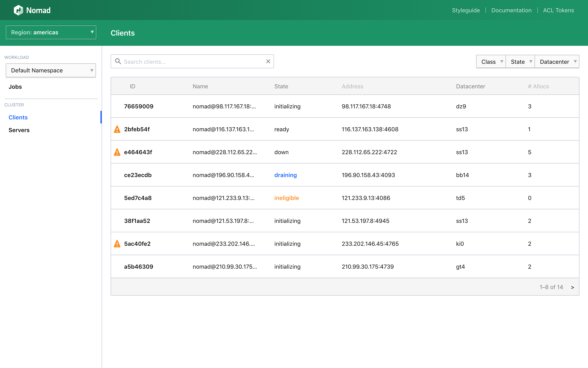The height and width of the screenshot is (368, 588).
Task: Select Clients in the sidebar
Action: point(18,117)
